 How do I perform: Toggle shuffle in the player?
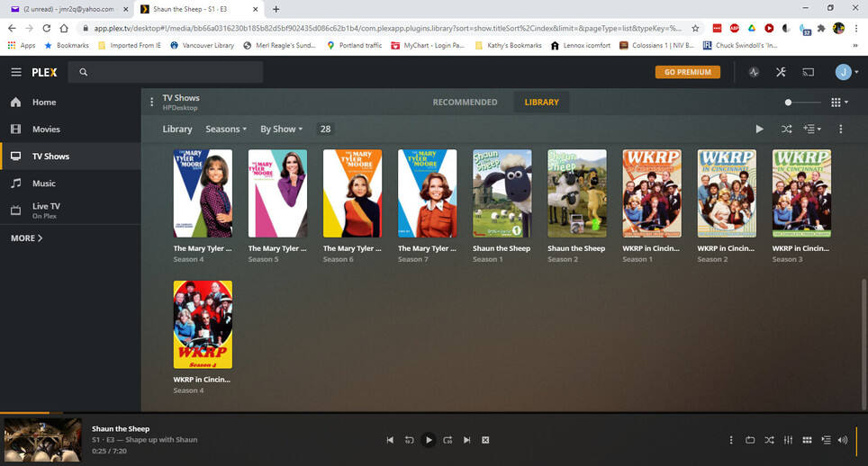tap(769, 440)
